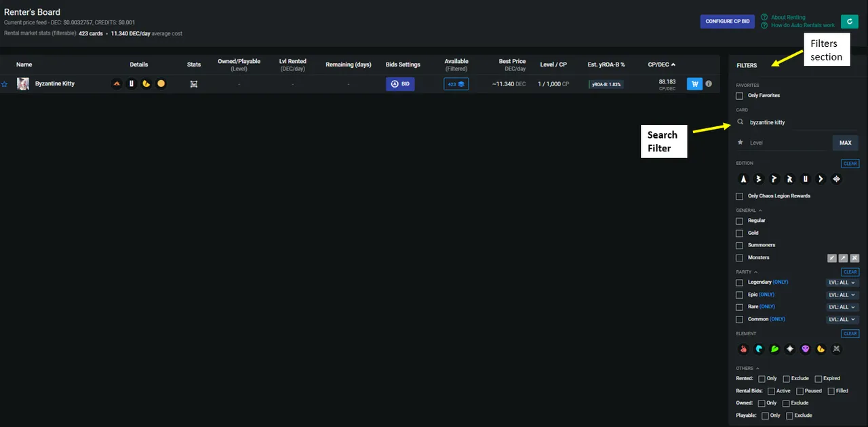Favorite Byzantine Kitty with the star icon

pyautogui.click(x=4, y=84)
